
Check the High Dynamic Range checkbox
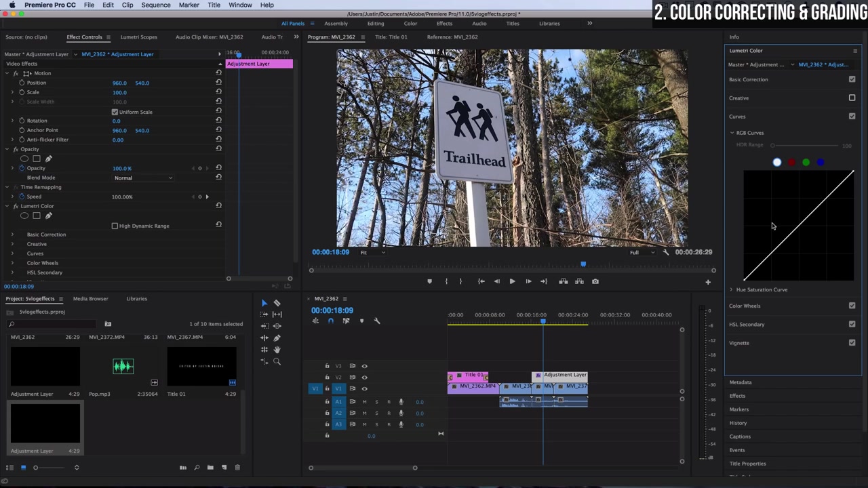coord(115,226)
